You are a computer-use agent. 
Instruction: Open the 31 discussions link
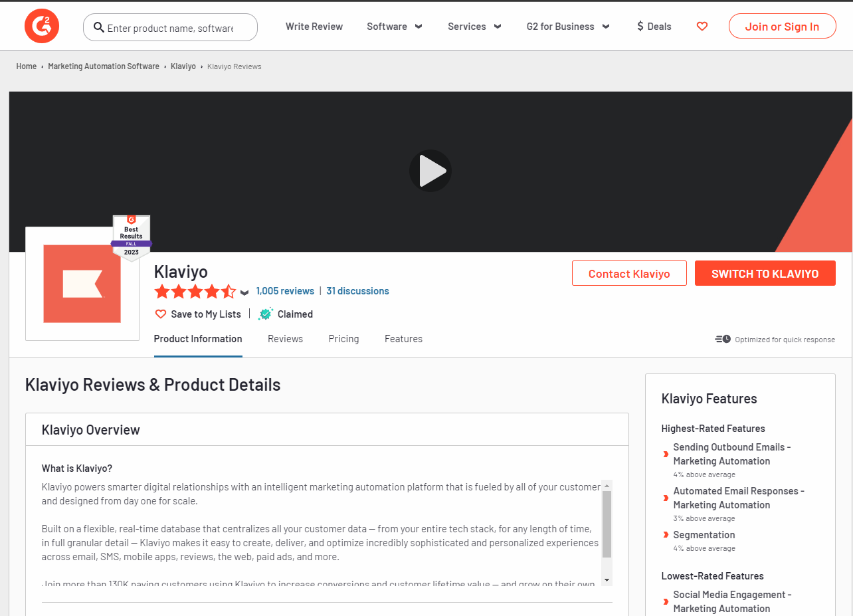357,291
